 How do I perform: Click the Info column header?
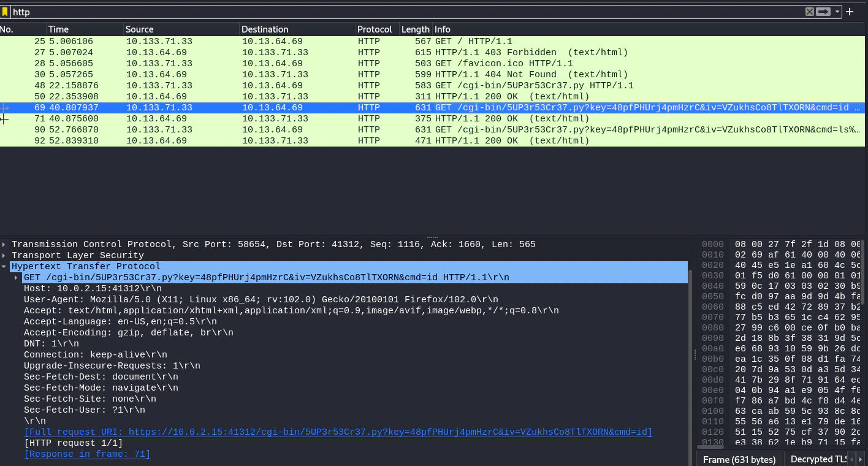coord(649,29)
